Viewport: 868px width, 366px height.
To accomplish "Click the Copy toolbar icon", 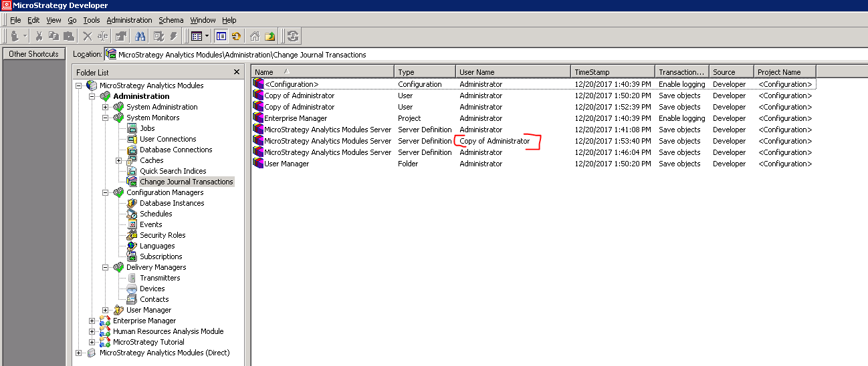I will (x=53, y=36).
